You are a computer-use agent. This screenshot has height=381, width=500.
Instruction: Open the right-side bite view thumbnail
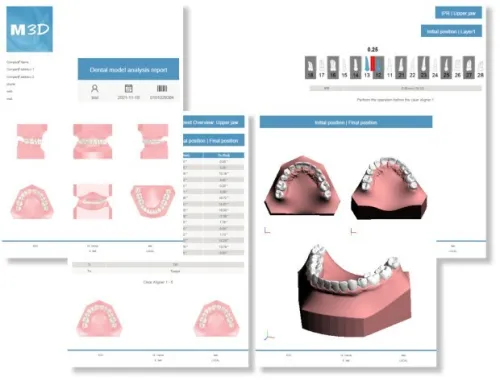click(32, 141)
